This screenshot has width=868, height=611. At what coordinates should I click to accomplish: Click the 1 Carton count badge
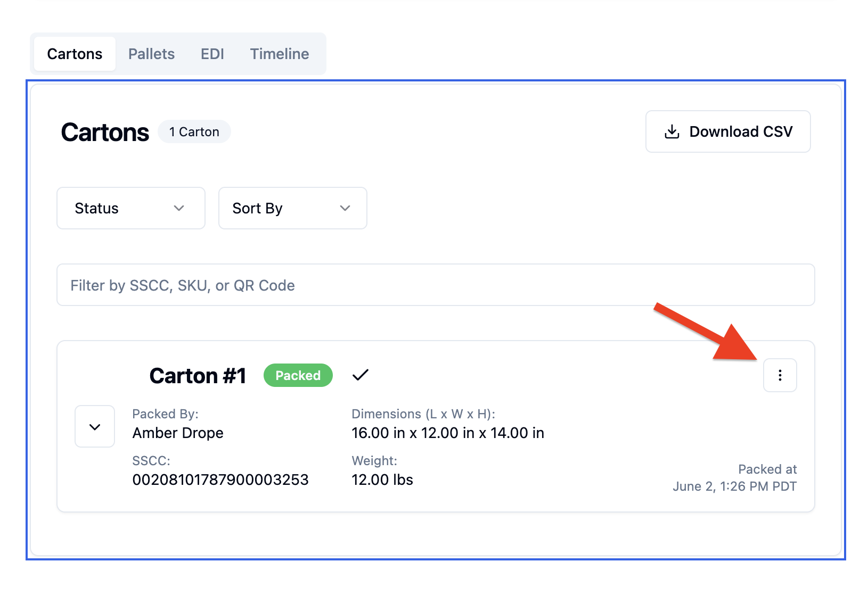click(x=194, y=131)
